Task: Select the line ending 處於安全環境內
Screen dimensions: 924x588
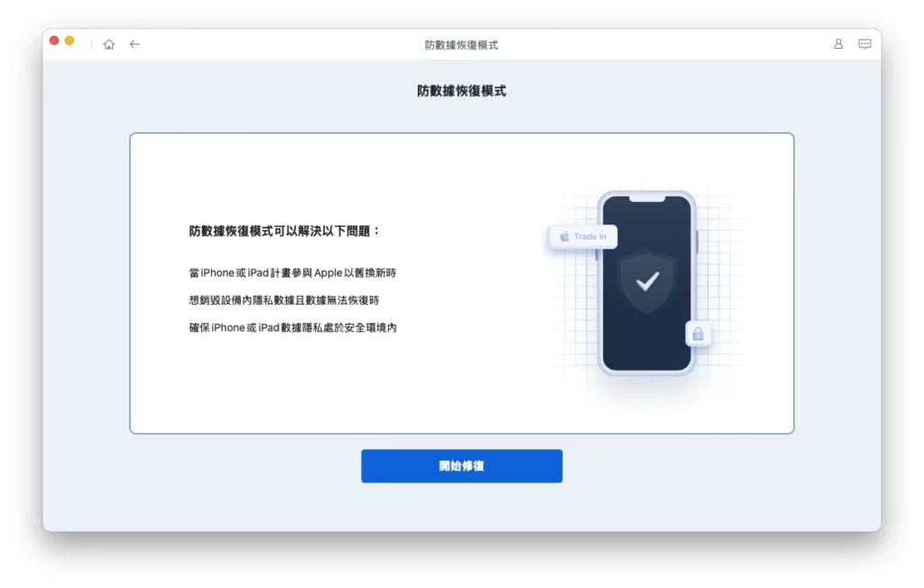Action: [x=293, y=327]
